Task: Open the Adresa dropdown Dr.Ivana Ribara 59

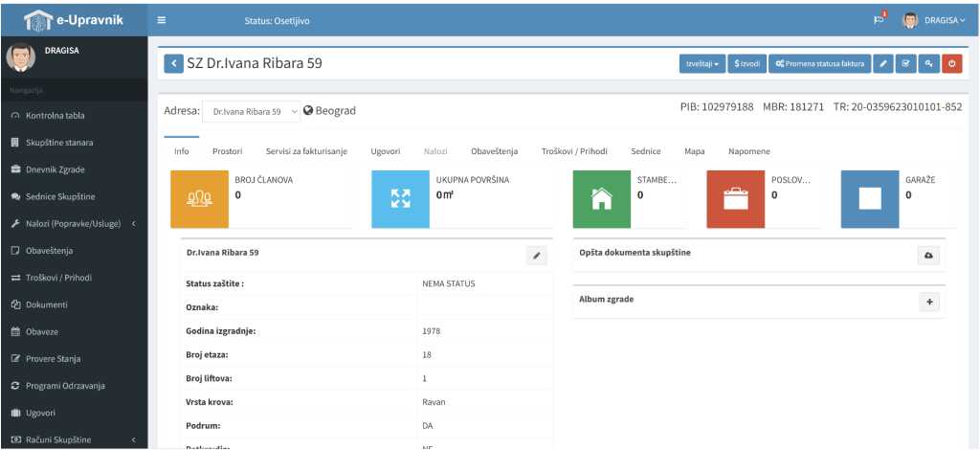Action: tap(252, 111)
